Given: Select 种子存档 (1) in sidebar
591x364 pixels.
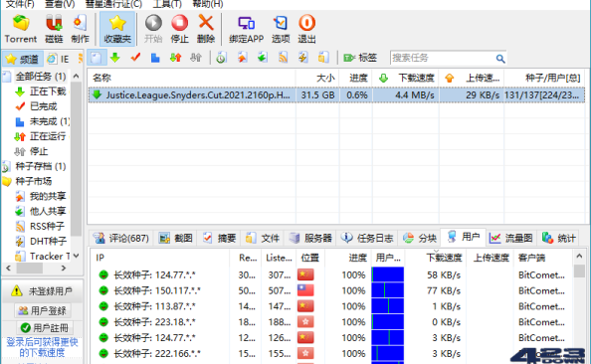Looking at the screenshot, I should (41, 166).
